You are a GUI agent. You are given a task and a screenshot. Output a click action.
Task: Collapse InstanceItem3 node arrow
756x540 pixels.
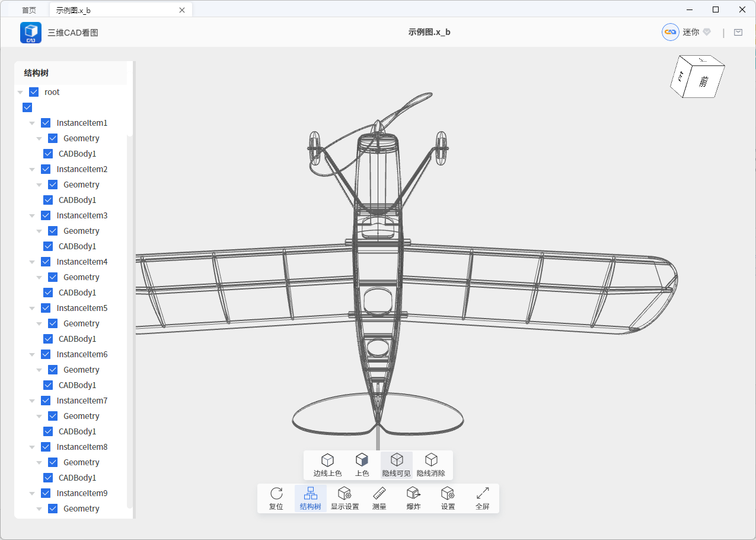33,216
